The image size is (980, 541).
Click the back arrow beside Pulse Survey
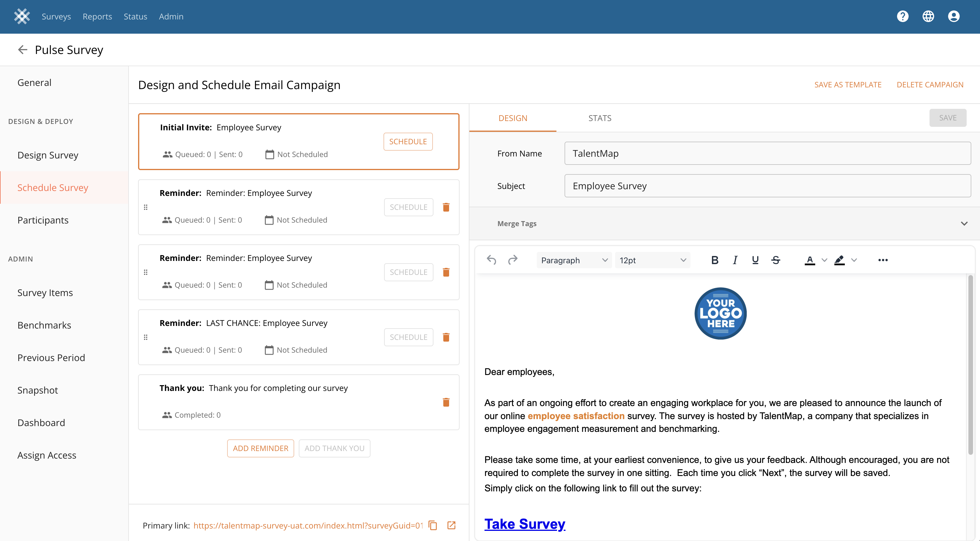click(x=23, y=50)
